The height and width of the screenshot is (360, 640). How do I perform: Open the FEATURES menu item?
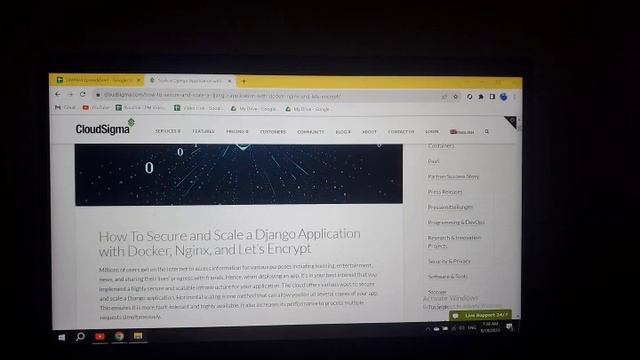(x=203, y=131)
